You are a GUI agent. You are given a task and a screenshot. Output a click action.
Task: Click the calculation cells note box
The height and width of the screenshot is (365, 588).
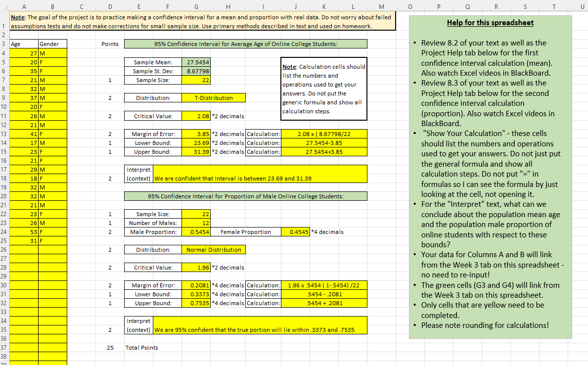(324, 89)
